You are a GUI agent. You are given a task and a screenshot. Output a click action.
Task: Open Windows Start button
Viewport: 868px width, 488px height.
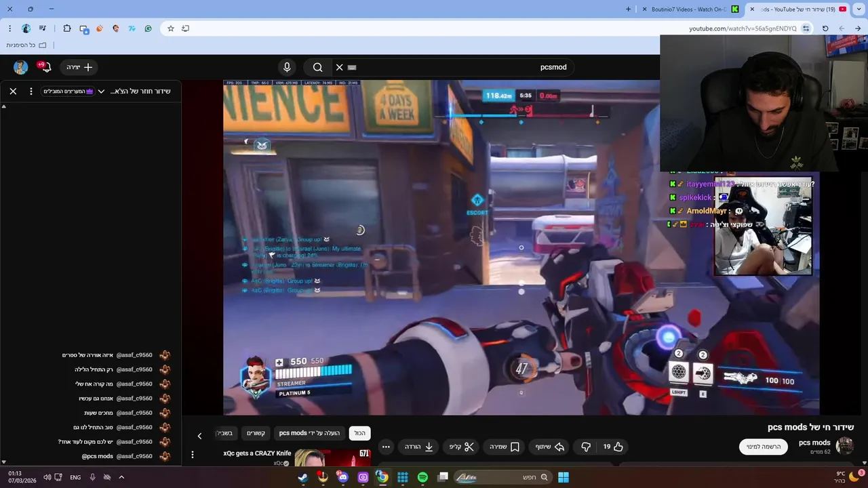pyautogui.click(x=564, y=477)
